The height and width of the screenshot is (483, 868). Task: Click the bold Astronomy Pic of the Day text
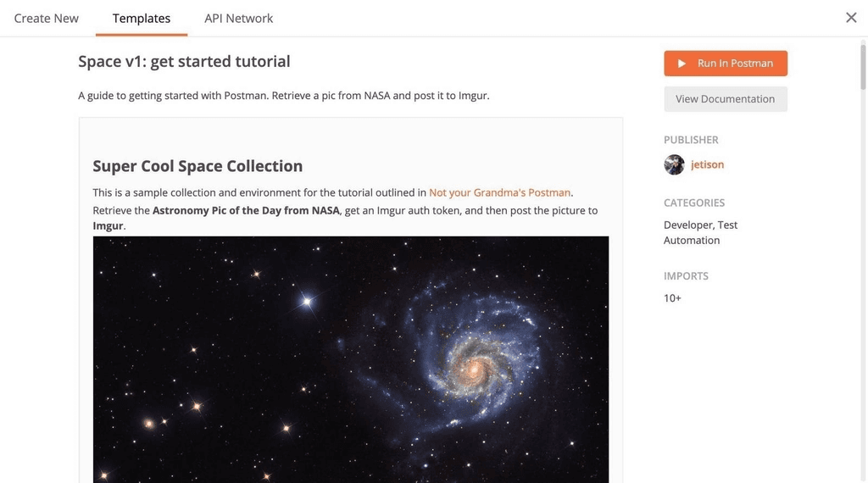(246, 210)
